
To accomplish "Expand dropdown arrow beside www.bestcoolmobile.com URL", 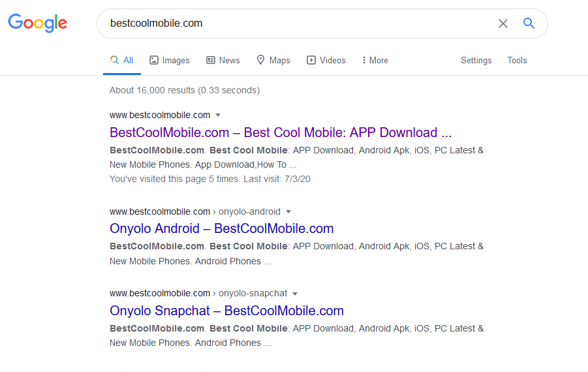I will pos(218,116).
